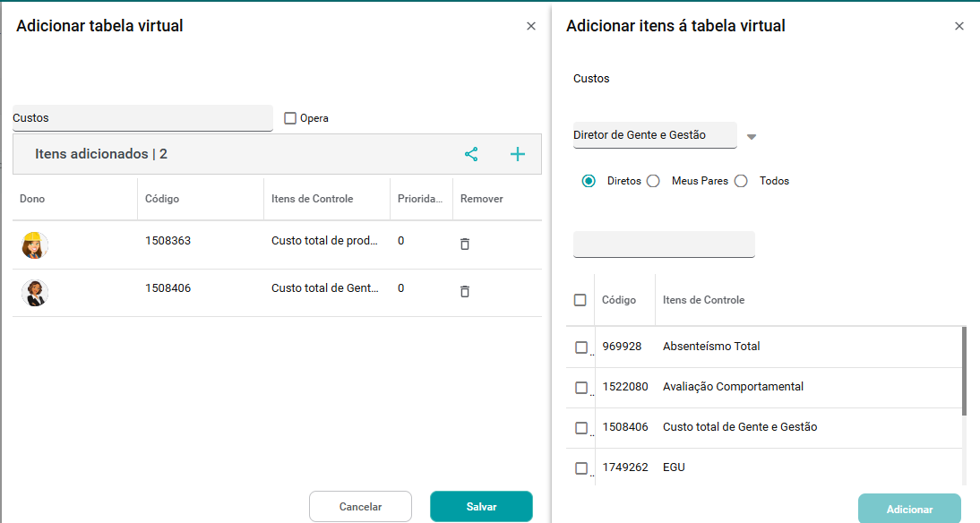Delete row 1508363 with trash icon

465,244
